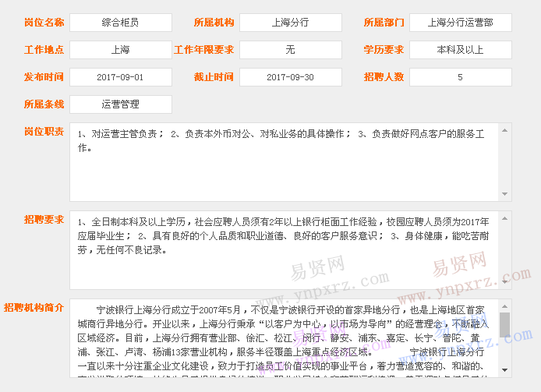This screenshot has width=541, height=392.
Task: Select the 发布时间 date field 2017-09-01
Action: point(120,77)
